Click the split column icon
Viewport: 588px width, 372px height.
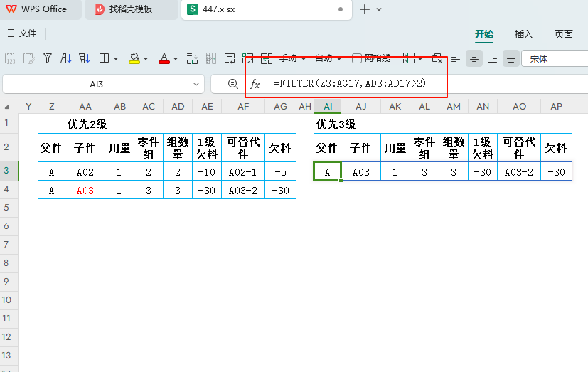(210, 58)
